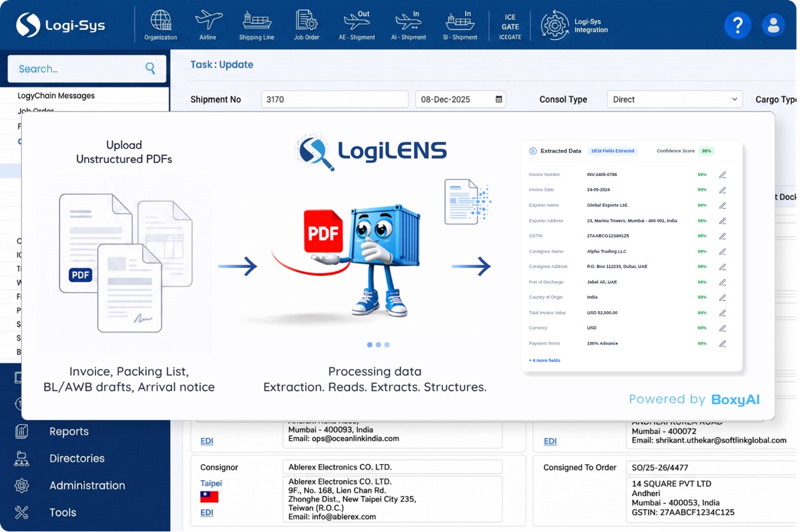This screenshot has width=800, height=532.
Task: Edit the Total Invoice Value extracted field
Action: click(722, 313)
